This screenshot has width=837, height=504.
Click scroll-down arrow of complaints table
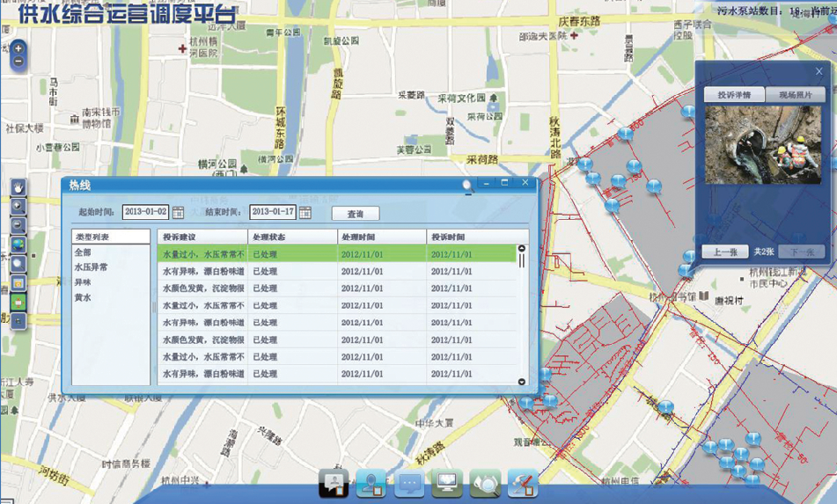522,382
